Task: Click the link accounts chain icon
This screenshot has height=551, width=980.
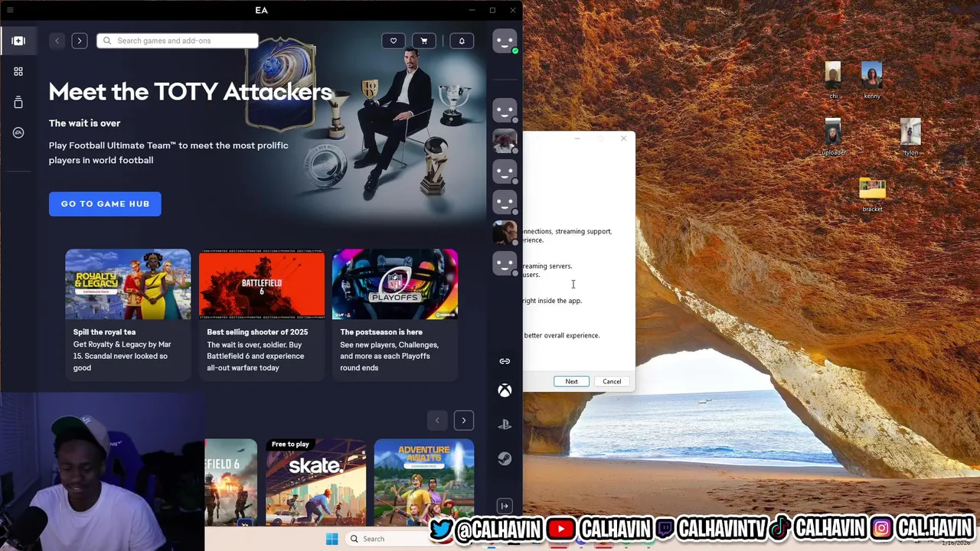Action: (505, 361)
